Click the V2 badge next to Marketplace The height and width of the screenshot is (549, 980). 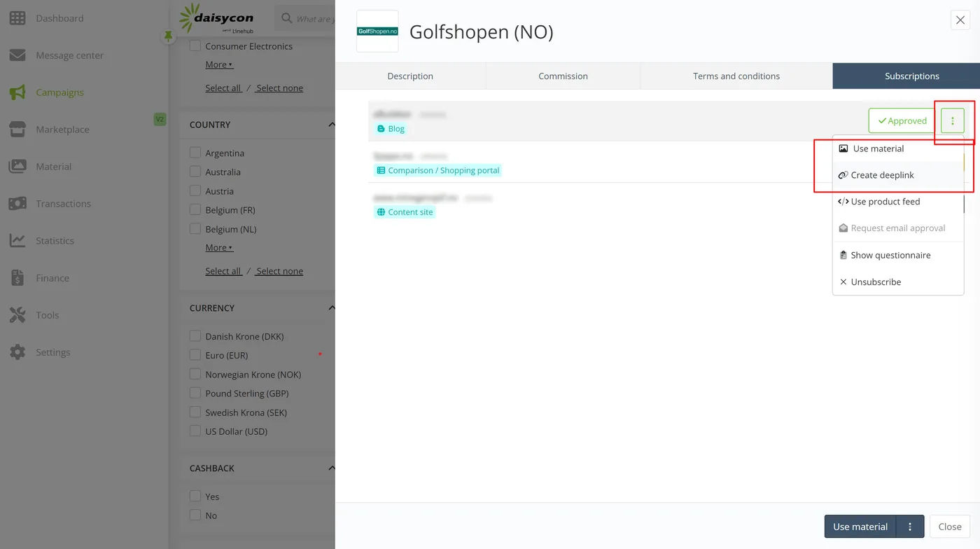tap(160, 120)
